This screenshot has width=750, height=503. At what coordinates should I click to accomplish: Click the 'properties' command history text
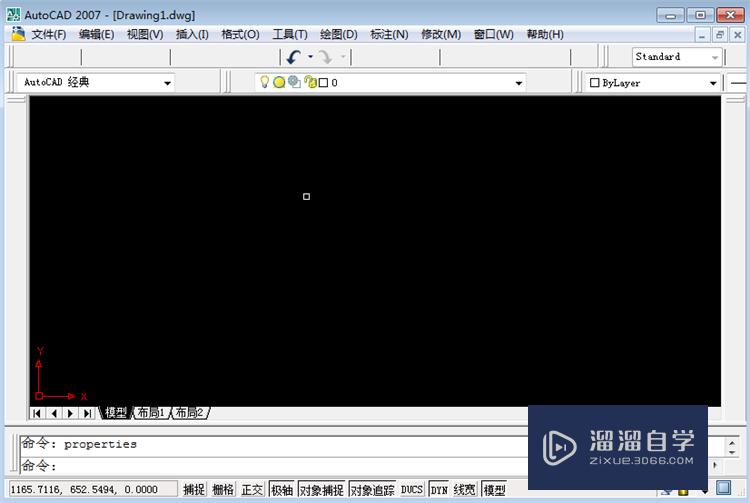point(100,444)
